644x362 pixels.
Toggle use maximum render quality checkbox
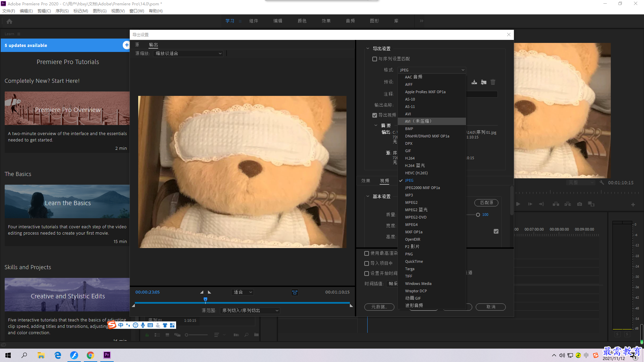pos(367,253)
